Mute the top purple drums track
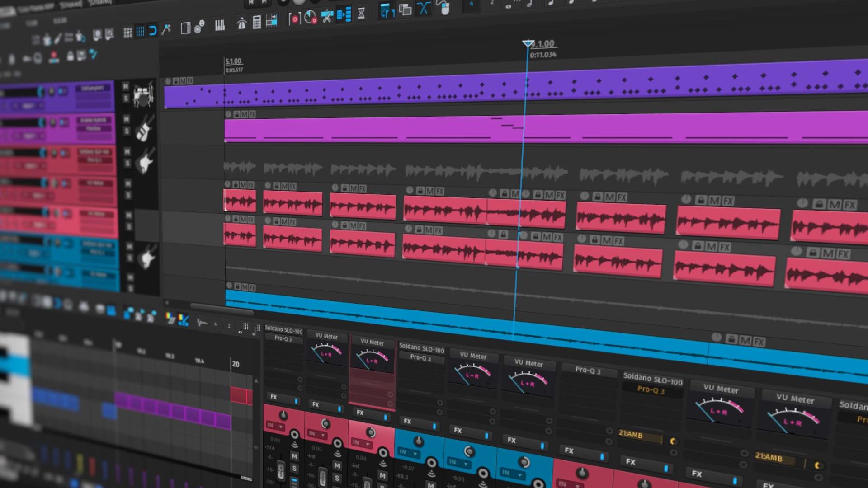This screenshot has height=488, width=868. pos(126,87)
